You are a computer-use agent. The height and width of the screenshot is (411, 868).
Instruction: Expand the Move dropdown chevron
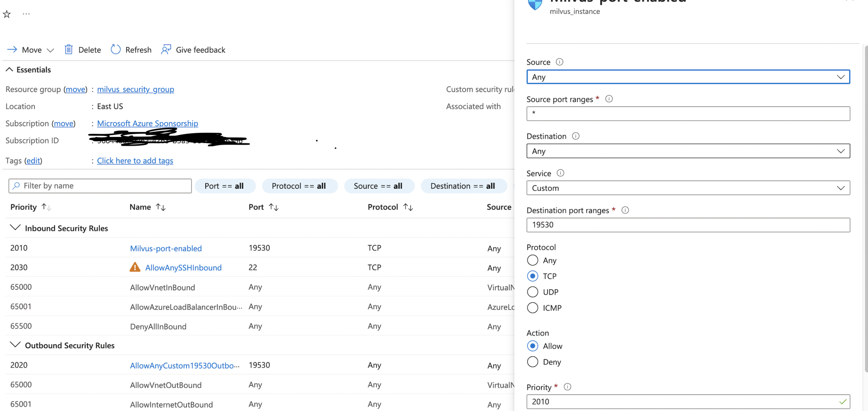pyautogui.click(x=50, y=50)
